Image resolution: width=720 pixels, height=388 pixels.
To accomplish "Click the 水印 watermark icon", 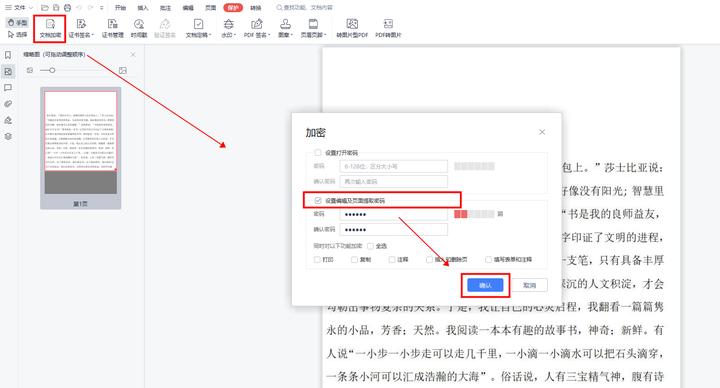I will [x=228, y=24].
